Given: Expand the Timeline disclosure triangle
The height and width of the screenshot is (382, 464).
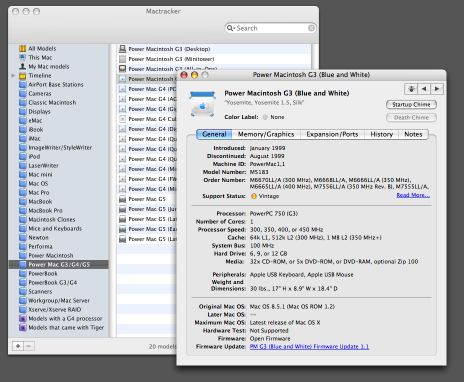Looking at the screenshot, I should [13, 75].
